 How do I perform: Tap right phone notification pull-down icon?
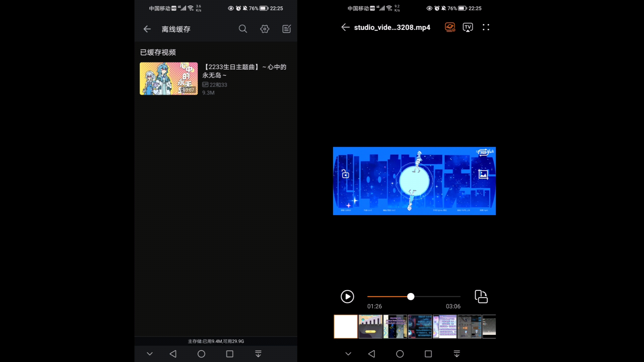click(457, 354)
